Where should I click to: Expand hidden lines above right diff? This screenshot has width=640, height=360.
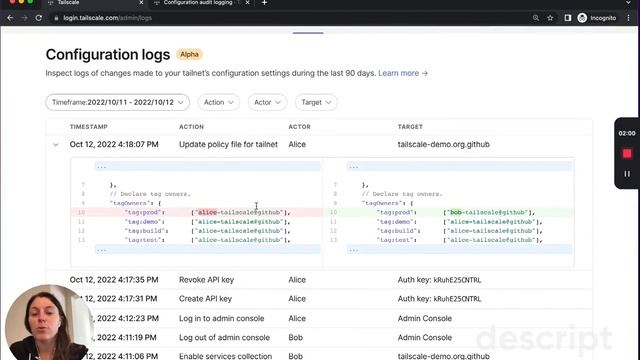click(x=459, y=167)
